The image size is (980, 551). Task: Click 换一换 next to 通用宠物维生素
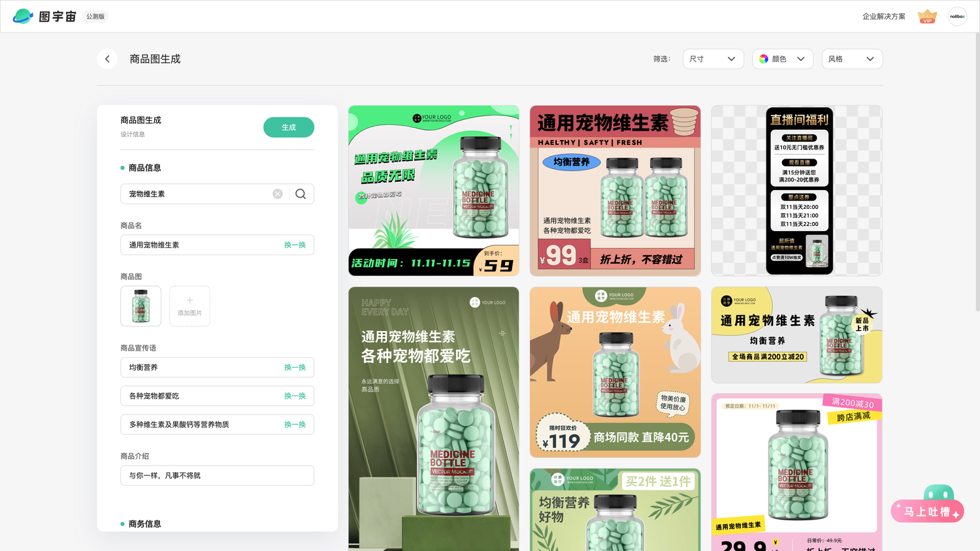tap(295, 245)
